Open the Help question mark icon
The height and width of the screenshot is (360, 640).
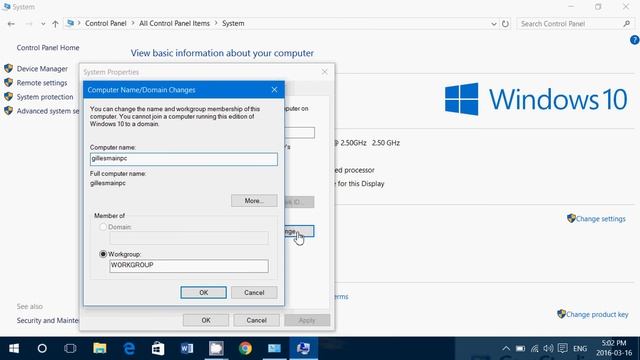(x=634, y=40)
